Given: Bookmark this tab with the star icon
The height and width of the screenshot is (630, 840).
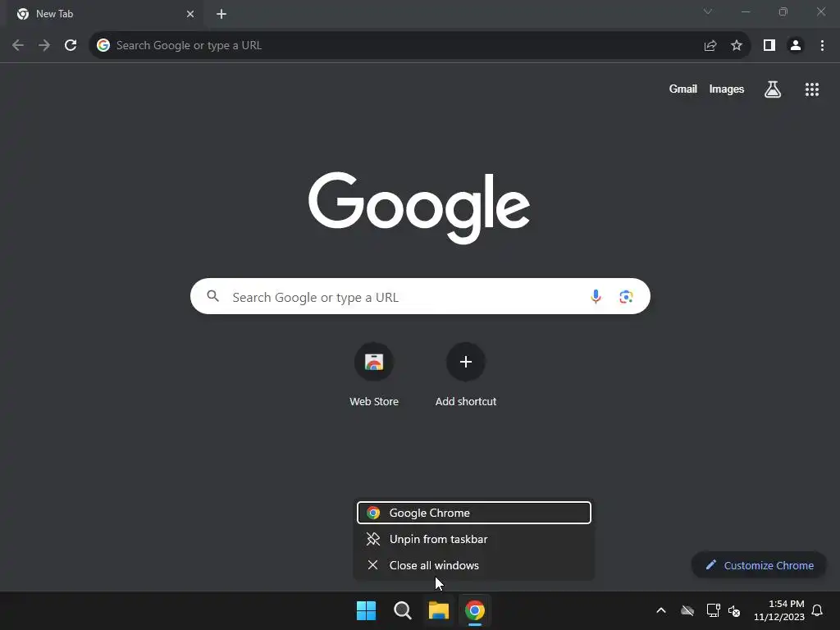Looking at the screenshot, I should click(737, 46).
